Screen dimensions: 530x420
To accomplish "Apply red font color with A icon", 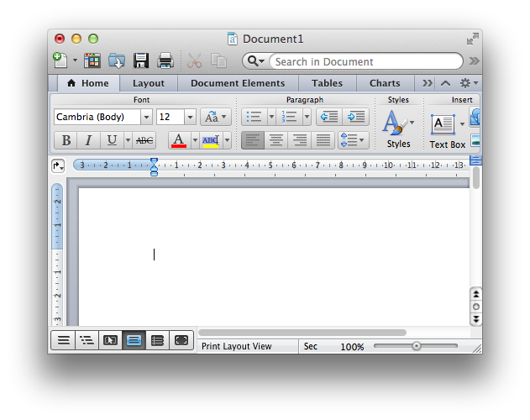I will tap(179, 140).
